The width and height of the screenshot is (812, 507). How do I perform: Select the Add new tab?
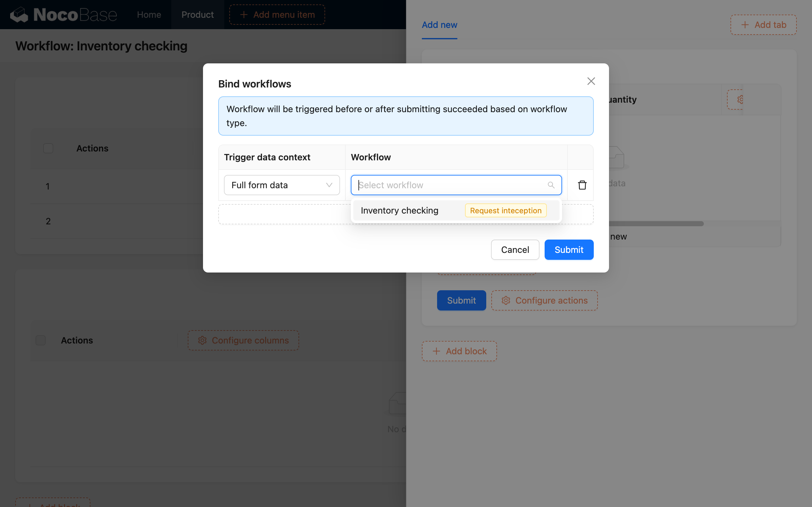point(439,24)
